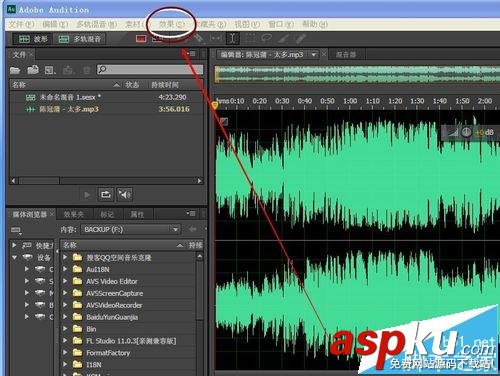Click the Import File icon

pos(33,70)
